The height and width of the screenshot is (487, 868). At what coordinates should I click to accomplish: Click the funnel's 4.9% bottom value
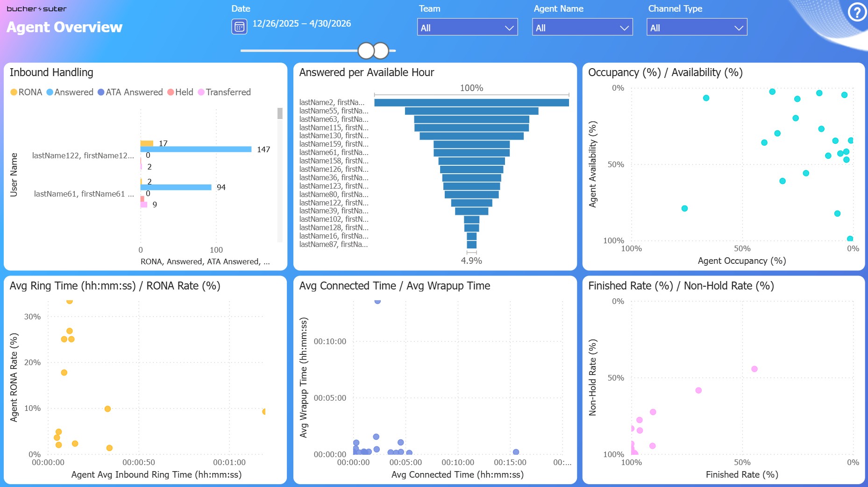(x=471, y=261)
